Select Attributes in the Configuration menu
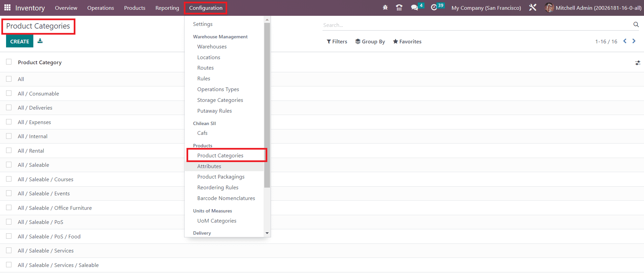Viewport: 644px width, 273px height. click(209, 166)
